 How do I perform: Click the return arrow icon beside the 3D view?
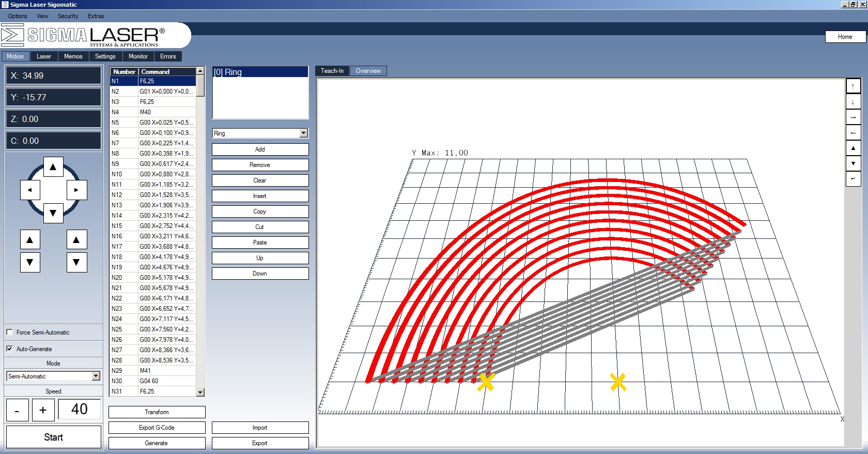click(853, 179)
